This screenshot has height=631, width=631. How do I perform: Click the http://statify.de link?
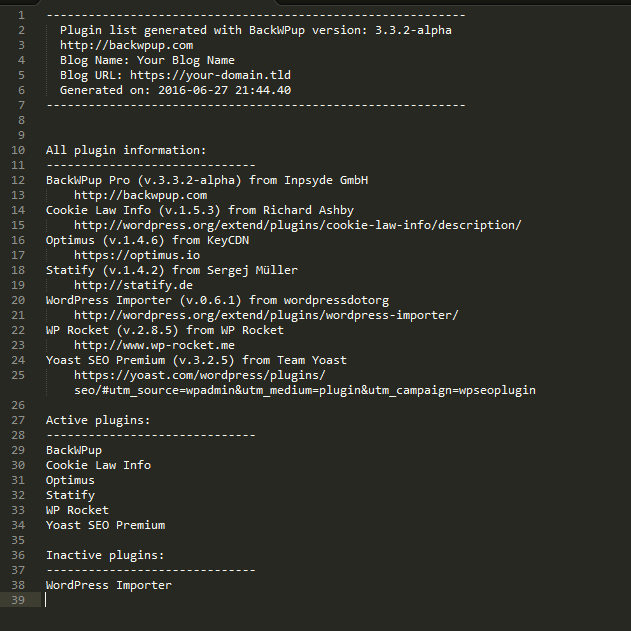(133, 285)
